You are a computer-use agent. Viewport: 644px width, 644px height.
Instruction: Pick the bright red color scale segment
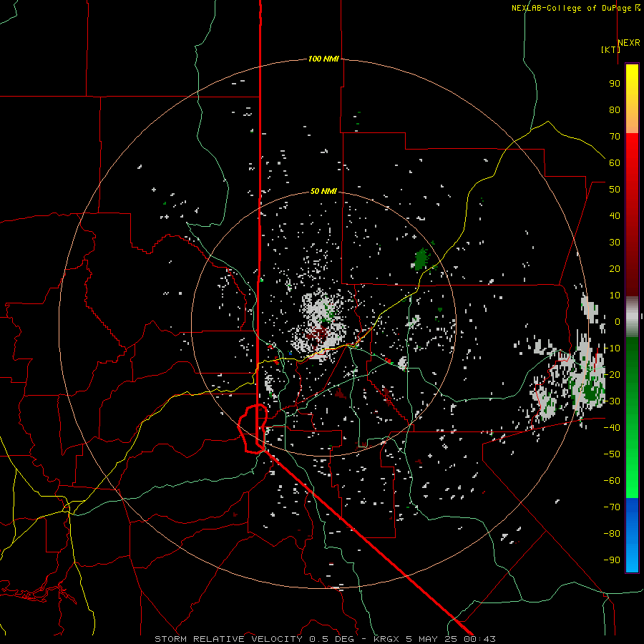(x=632, y=150)
